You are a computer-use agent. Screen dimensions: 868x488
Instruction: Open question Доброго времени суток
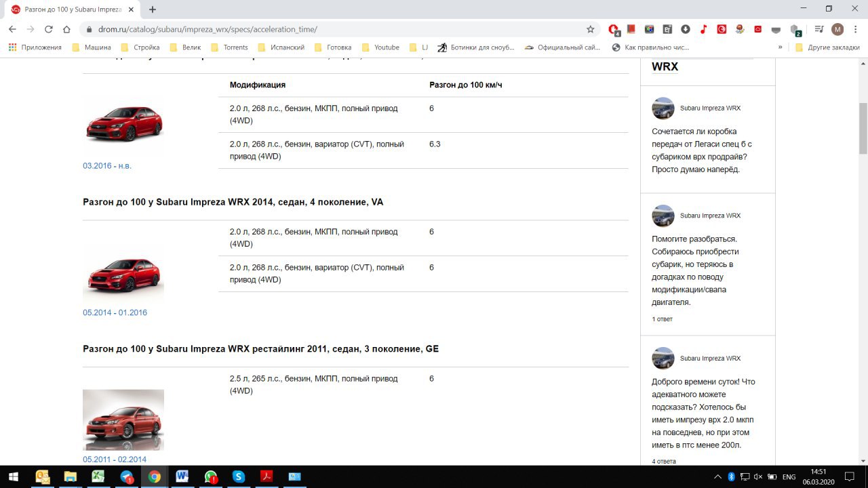tap(703, 413)
